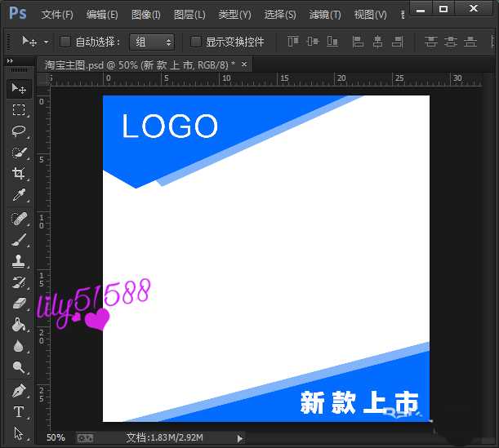Screen dimensions: 499x448
Task: Open the 滤镜(T) menu
Action: pos(324,15)
